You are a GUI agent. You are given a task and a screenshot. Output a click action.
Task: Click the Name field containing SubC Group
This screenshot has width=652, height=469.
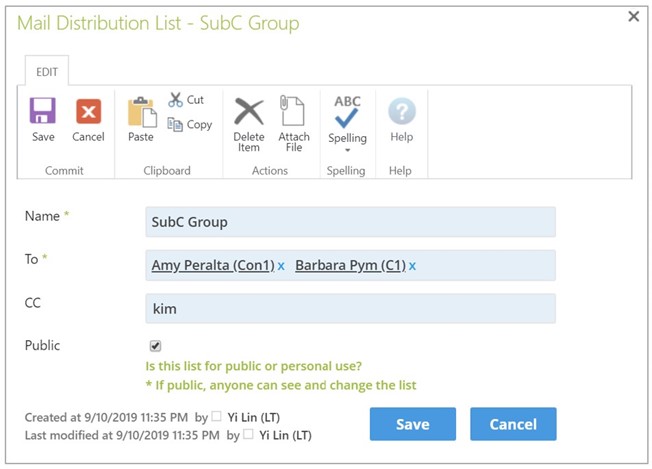pyautogui.click(x=350, y=222)
